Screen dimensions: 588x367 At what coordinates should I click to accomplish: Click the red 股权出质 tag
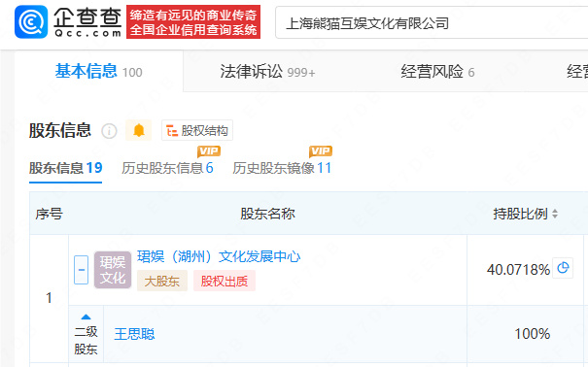[x=225, y=281]
